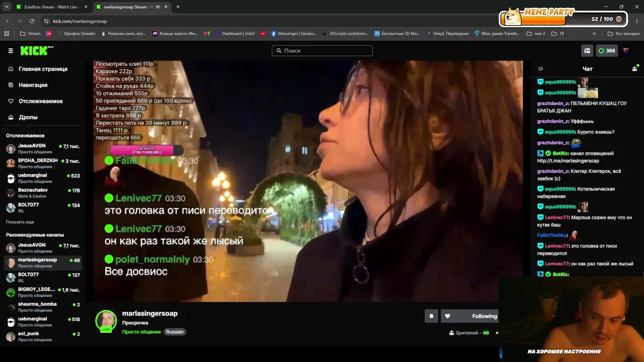
Task: Collapse the chat panel arrow icon
Action: pyautogui.click(x=540, y=69)
